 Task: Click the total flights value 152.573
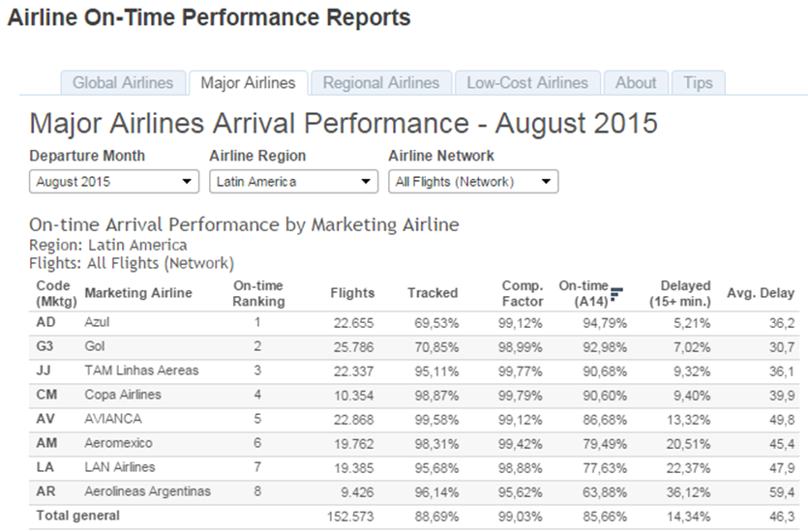click(x=350, y=517)
